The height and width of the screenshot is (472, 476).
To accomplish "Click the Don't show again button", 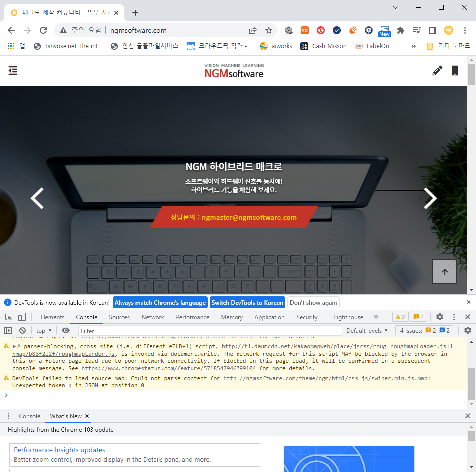I will coord(313,302).
